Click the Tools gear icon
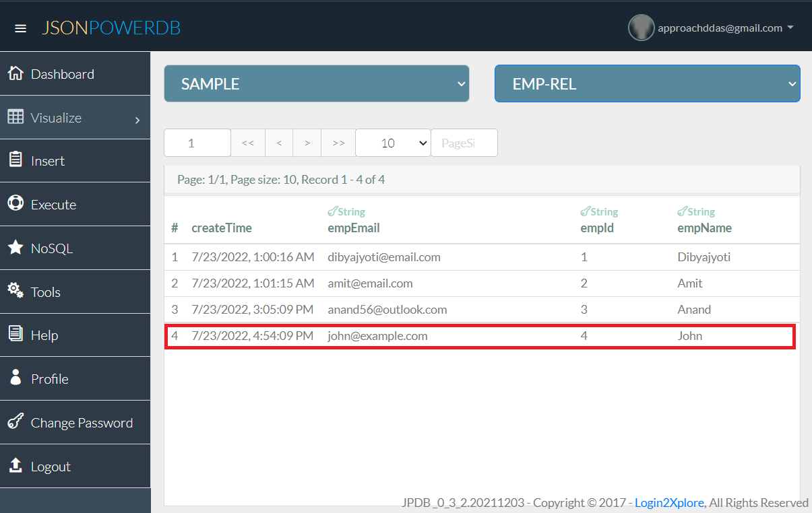 [x=15, y=291]
